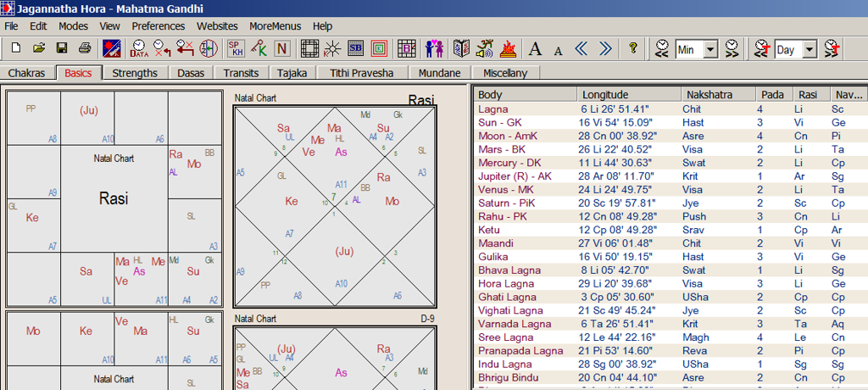Switch to the Miscellany tab
This screenshot has height=390, width=868.
[505, 73]
